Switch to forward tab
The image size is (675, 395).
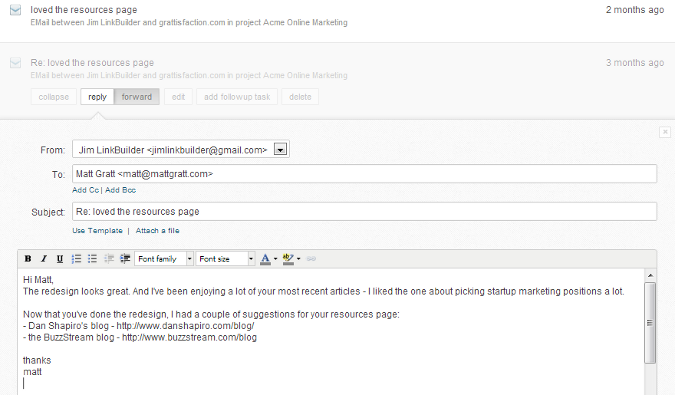136,97
